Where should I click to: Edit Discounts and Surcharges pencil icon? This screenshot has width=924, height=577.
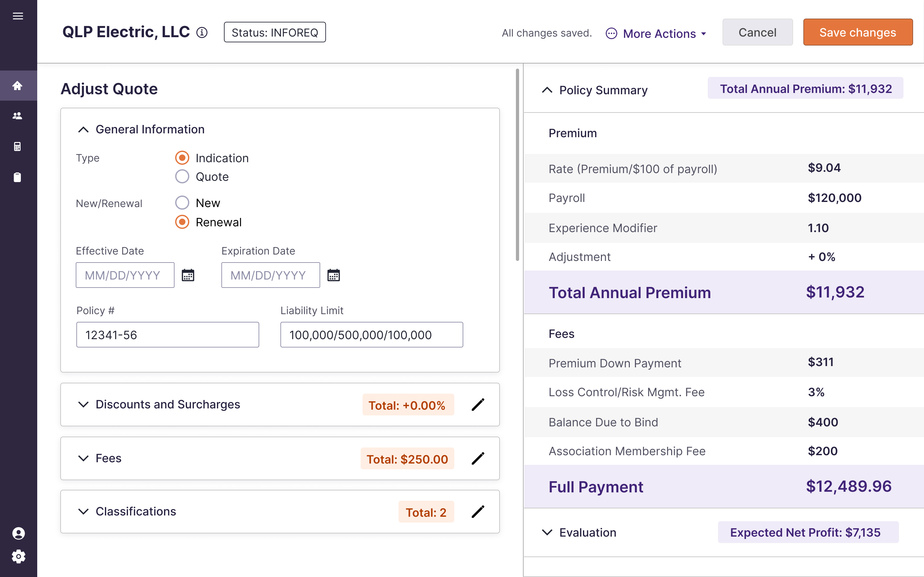(478, 405)
